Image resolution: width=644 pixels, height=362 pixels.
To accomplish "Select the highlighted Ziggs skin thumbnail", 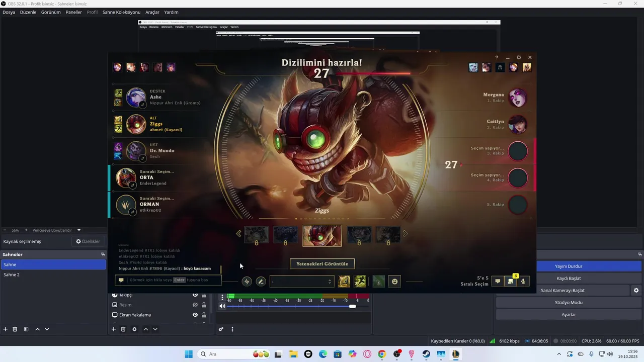I will tap(322, 235).
